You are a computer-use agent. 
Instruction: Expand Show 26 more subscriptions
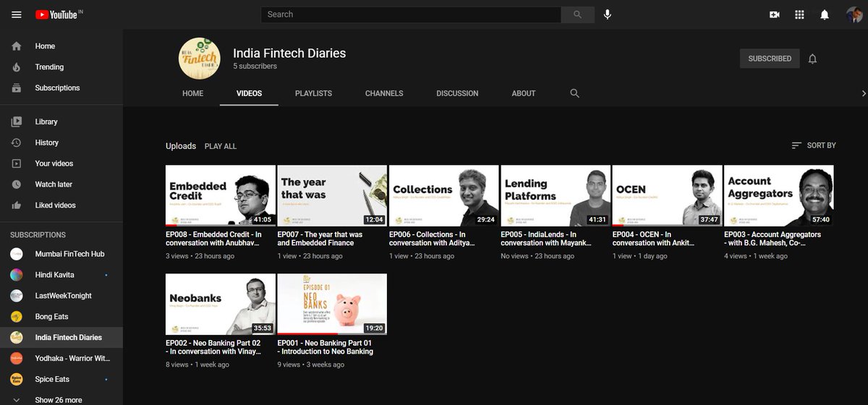point(61,400)
